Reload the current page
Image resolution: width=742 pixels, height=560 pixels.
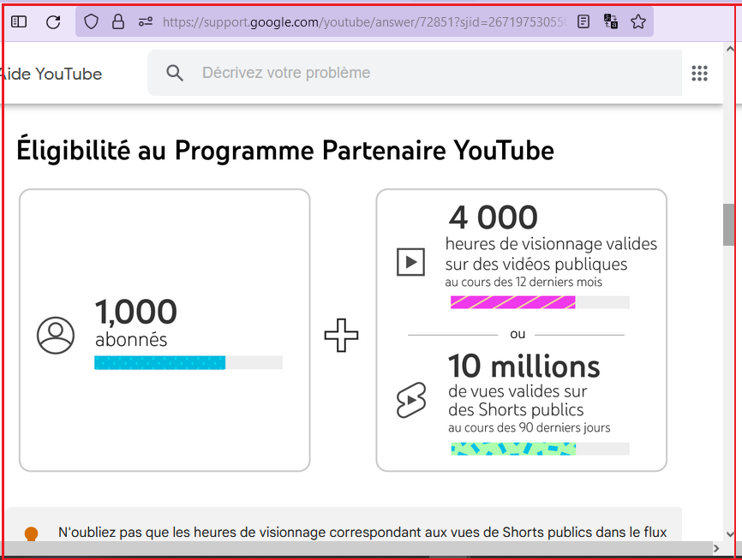point(53,22)
